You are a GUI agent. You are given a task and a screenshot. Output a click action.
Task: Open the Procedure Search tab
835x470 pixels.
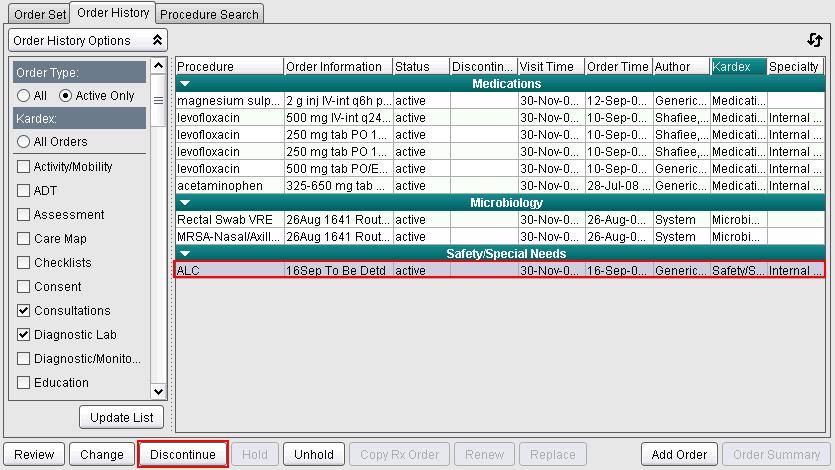point(209,14)
